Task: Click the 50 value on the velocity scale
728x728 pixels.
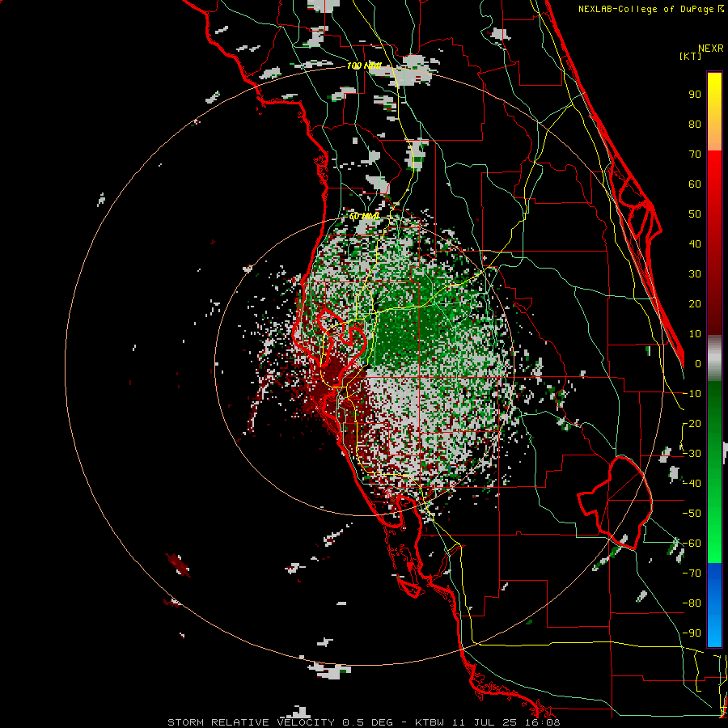Action: [x=695, y=214]
